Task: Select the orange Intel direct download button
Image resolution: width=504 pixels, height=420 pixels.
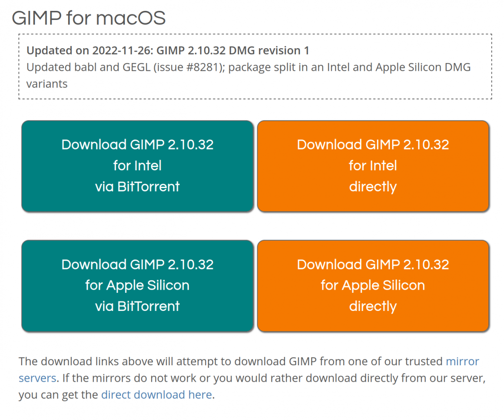Action: pos(373,166)
